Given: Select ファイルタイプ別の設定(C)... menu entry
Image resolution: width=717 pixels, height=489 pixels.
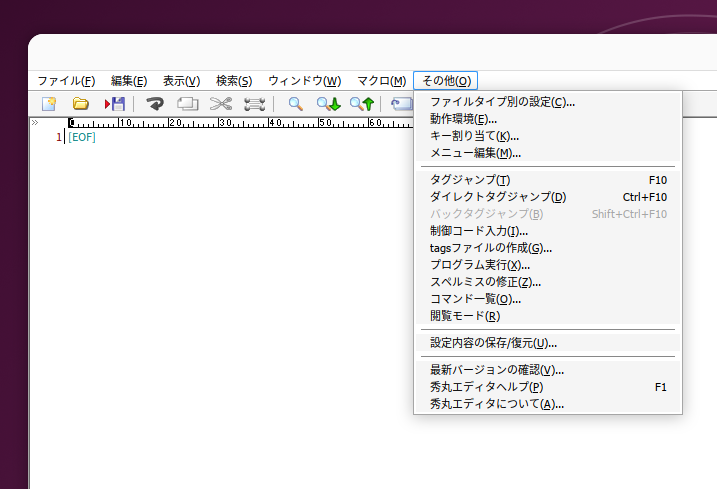Looking at the screenshot, I should tap(502, 102).
